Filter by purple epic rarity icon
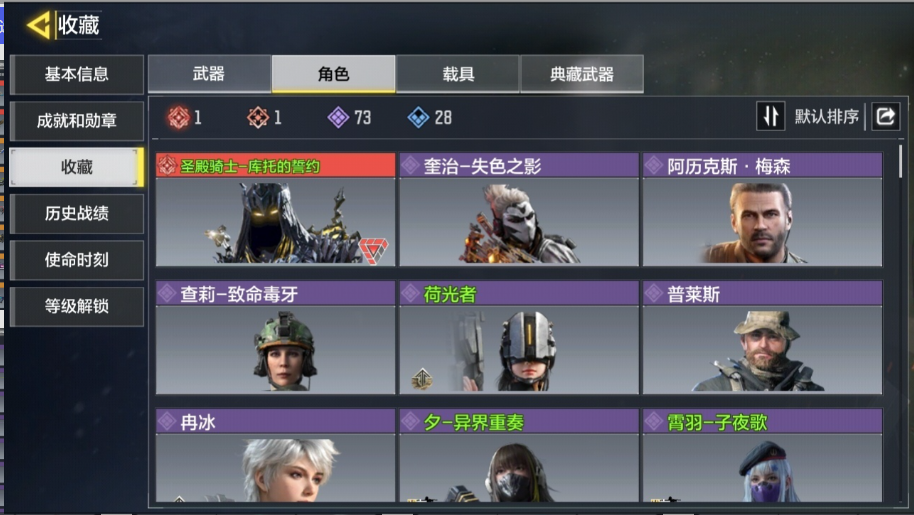914x515 pixels. coord(338,117)
